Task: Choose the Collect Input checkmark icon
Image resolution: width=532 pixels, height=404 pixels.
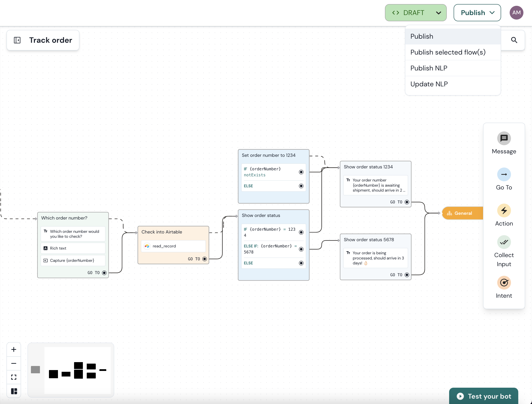Action: point(504,242)
